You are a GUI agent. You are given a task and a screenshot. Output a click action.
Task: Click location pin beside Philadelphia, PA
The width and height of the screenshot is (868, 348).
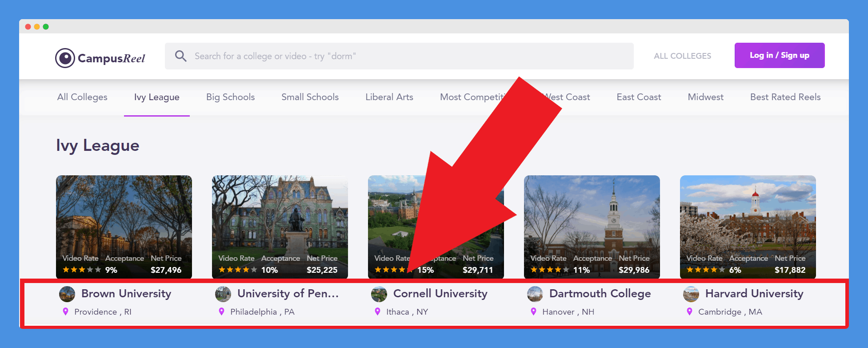[221, 312]
